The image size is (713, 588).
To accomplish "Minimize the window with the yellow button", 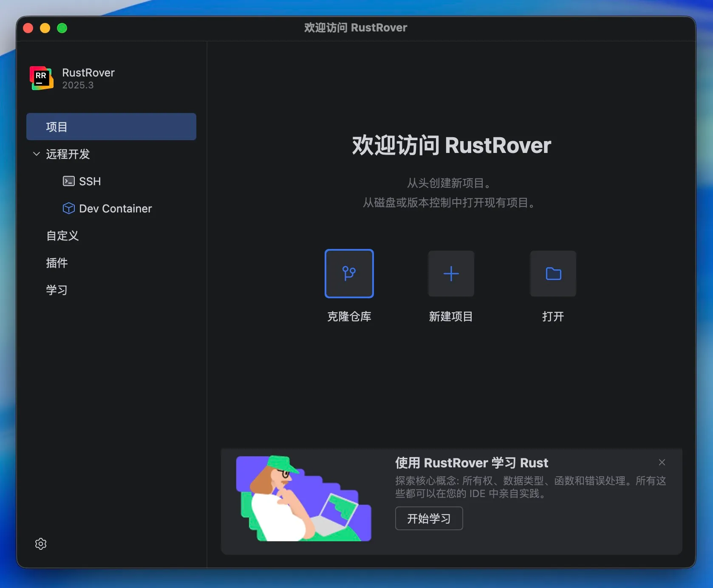I will [45, 28].
